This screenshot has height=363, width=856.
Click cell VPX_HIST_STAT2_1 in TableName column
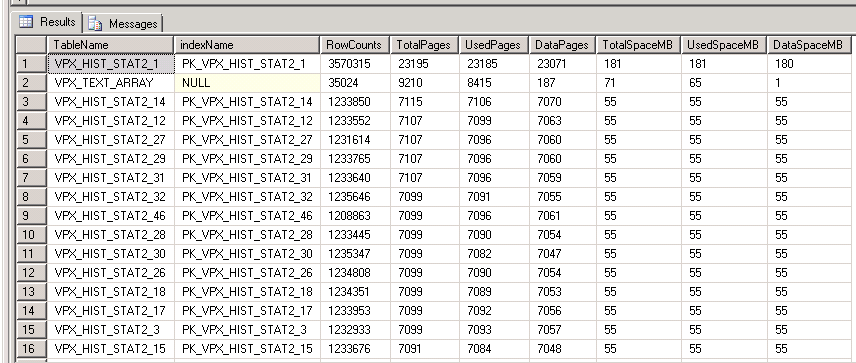coord(111,64)
